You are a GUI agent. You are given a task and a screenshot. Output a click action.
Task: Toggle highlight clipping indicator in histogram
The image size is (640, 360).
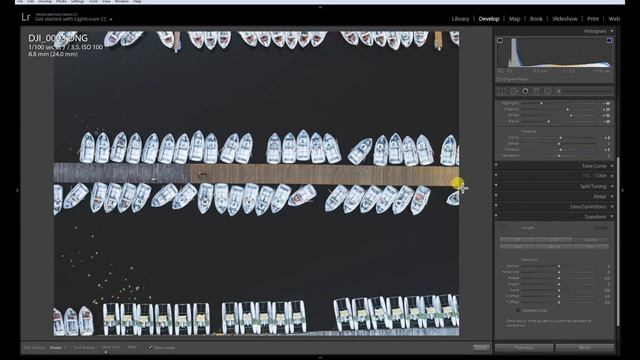[609, 40]
